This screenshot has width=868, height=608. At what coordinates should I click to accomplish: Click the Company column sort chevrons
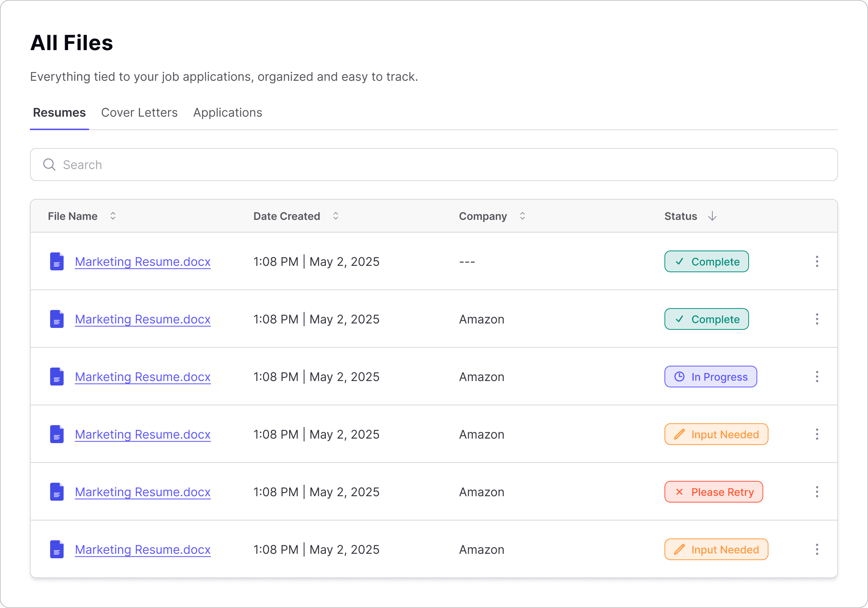tap(522, 216)
